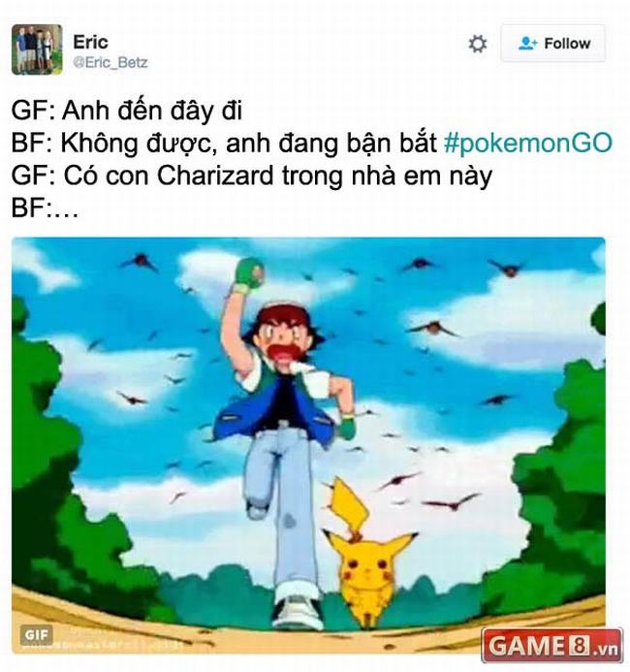Image resolution: width=630 pixels, height=672 pixels.
Task: Click the GIF badge on the image
Action: (x=37, y=635)
